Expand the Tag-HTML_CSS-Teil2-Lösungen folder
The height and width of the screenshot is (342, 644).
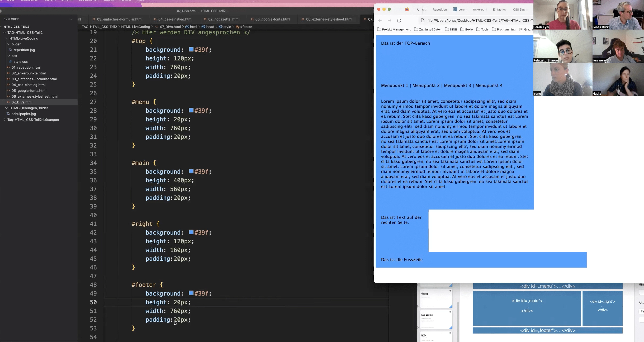click(4, 120)
